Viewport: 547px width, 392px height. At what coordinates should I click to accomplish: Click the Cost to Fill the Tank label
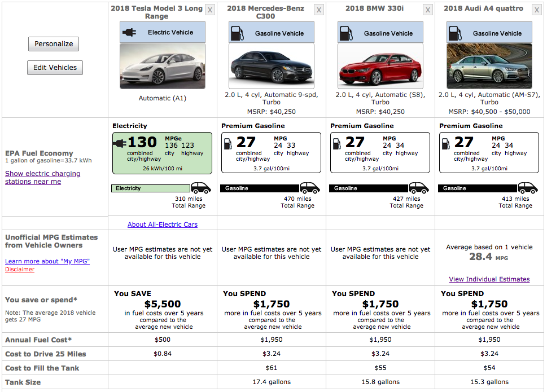coord(42,368)
